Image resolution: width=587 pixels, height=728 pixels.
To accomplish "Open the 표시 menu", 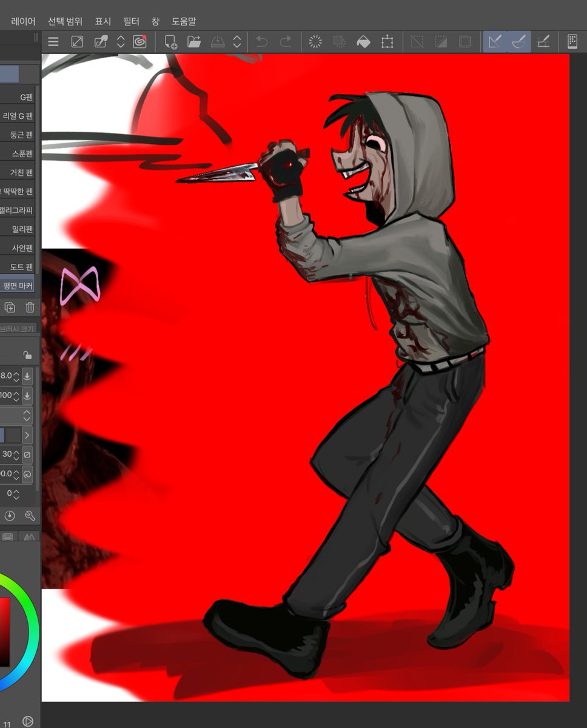I will coord(103,21).
